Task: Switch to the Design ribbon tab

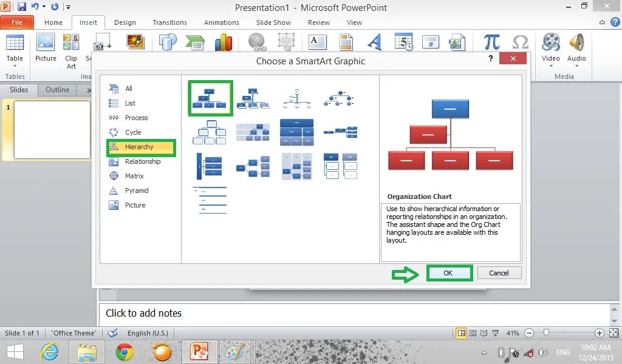Action: [x=125, y=22]
